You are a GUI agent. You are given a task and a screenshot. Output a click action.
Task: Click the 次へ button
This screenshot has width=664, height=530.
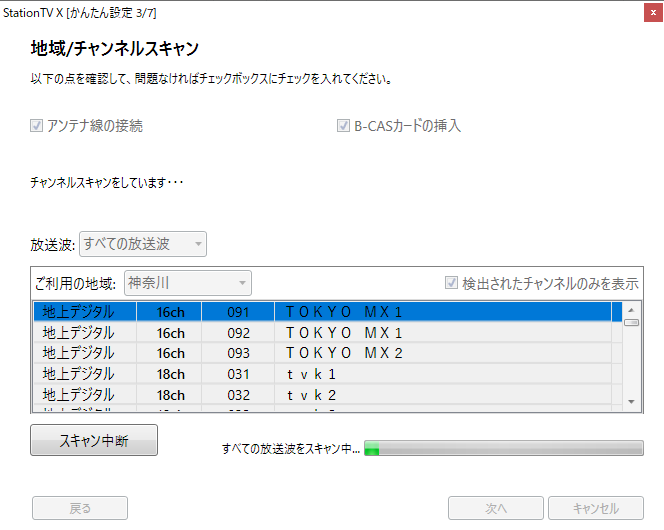(496, 508)
